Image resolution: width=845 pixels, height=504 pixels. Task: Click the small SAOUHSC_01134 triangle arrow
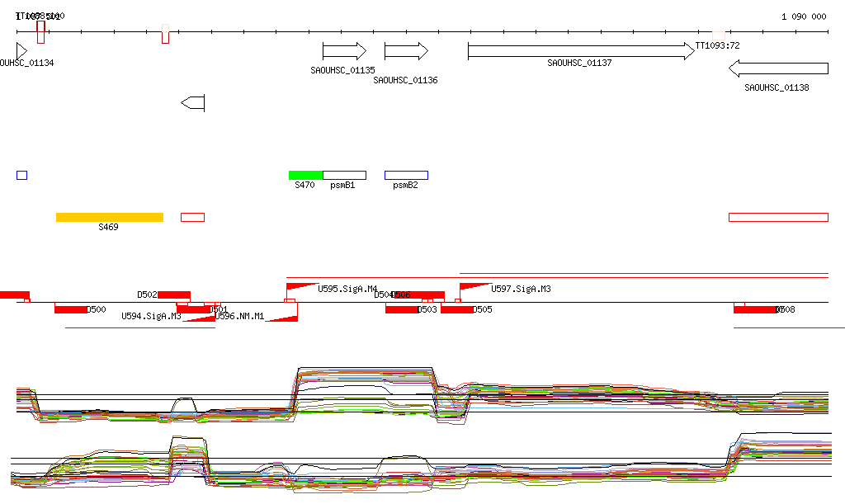tap(21, 51)
